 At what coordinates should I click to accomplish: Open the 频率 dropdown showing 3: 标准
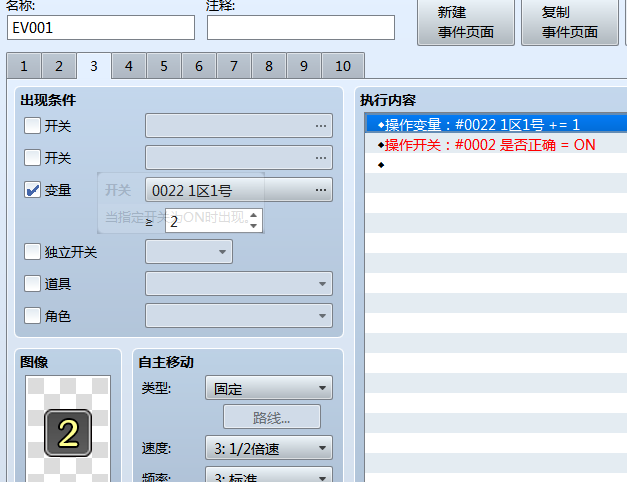tap(269, 475)
